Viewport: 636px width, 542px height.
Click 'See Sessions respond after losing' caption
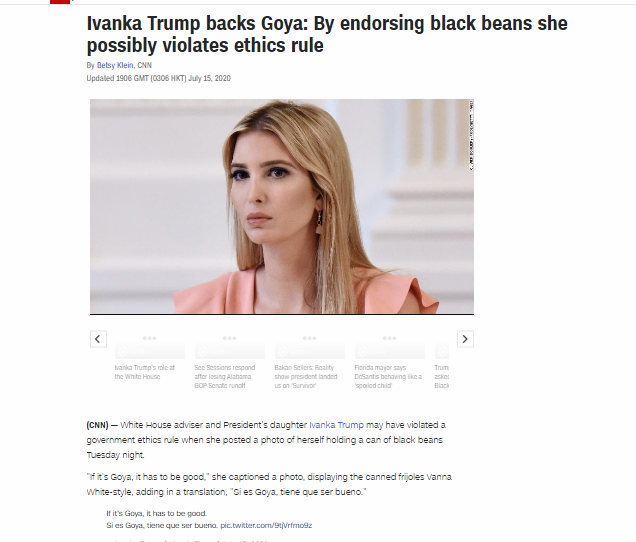point(225,376)
